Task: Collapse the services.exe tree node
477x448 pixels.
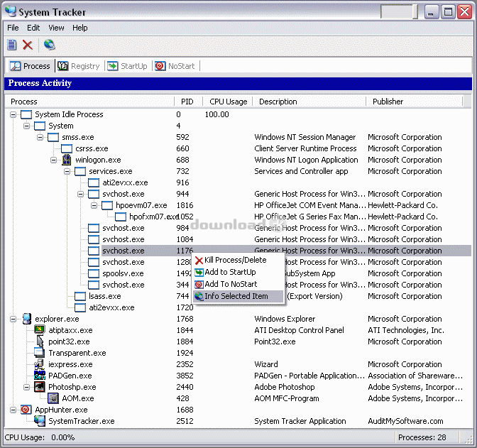Action: 67,171
